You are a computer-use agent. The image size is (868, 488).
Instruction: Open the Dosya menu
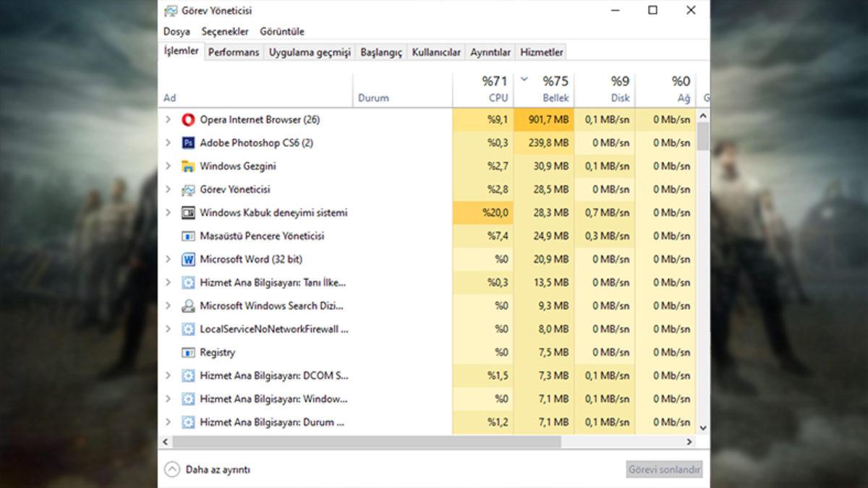pyautogui.click(x=176, y=31)
